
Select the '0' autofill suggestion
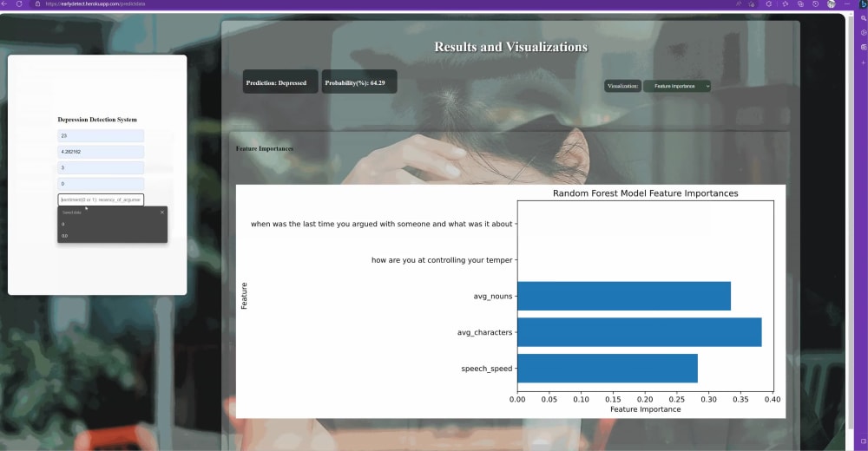(x=112, y=224)
